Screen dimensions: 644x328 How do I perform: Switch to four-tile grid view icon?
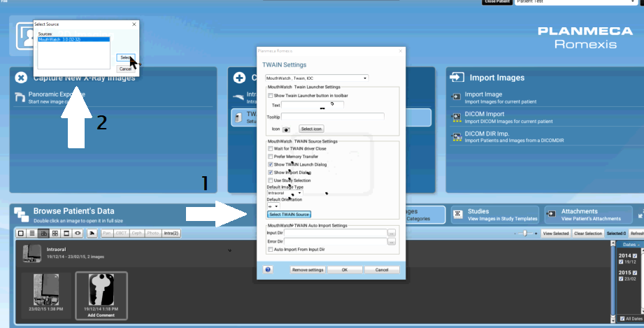55,234
